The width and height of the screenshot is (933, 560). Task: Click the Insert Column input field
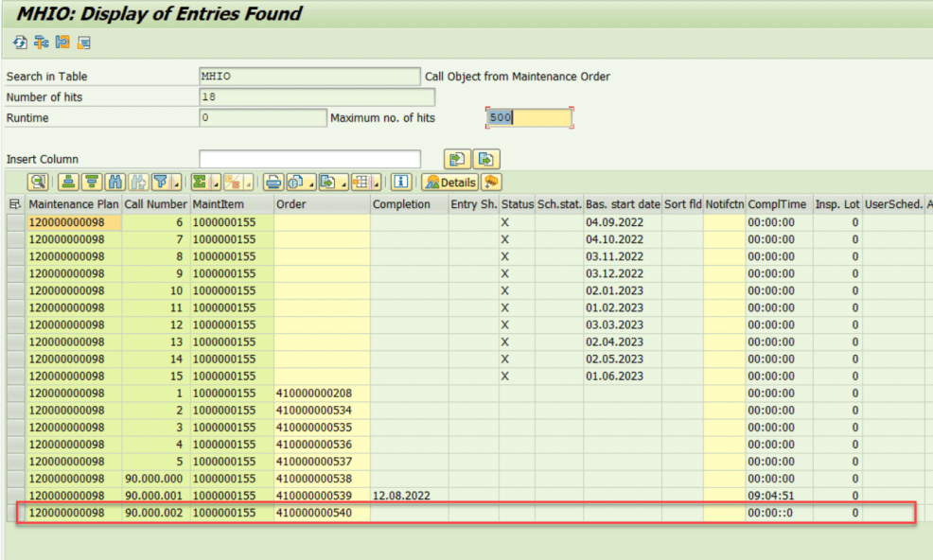(309, 159)
